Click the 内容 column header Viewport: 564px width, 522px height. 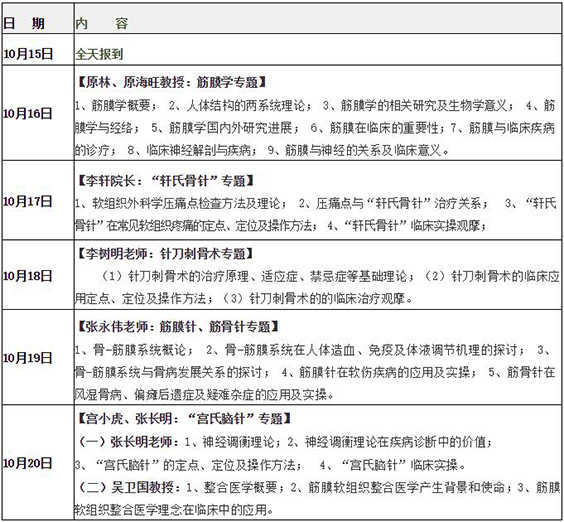point(101,23)
